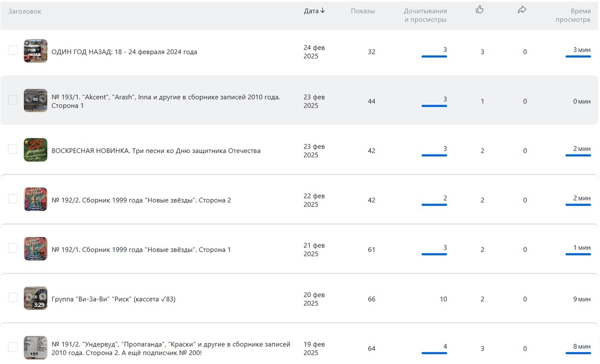
Task: Click blue bar under 3 мин watch time
Action: (578, 56)
